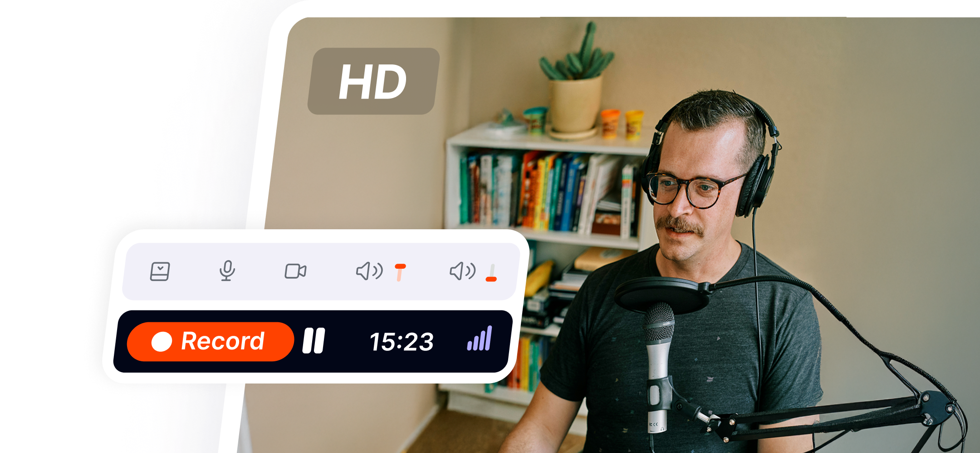Click the first speaker volume icon
Image resolution: width=980 pixels, height=453 pixels.
[369, 271]
